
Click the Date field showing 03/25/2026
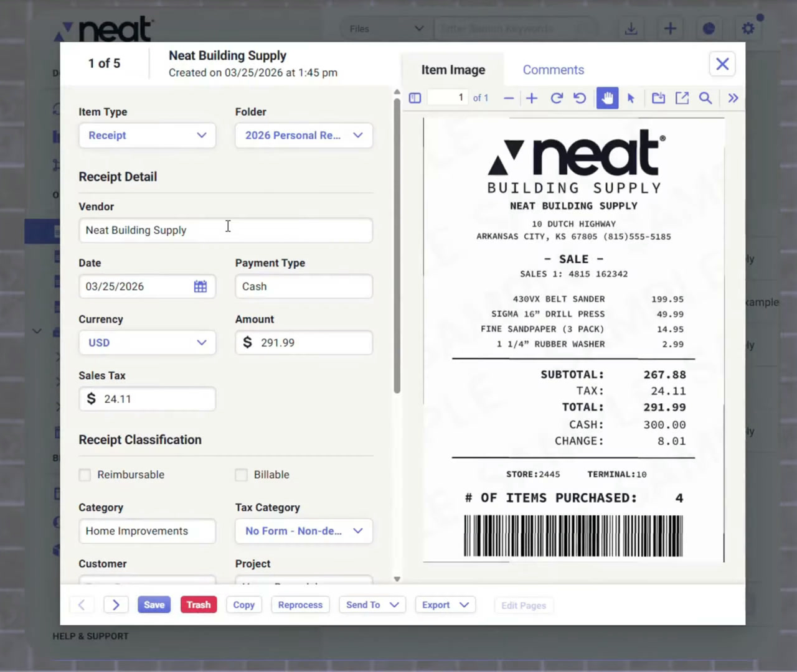tap(147, 286)
